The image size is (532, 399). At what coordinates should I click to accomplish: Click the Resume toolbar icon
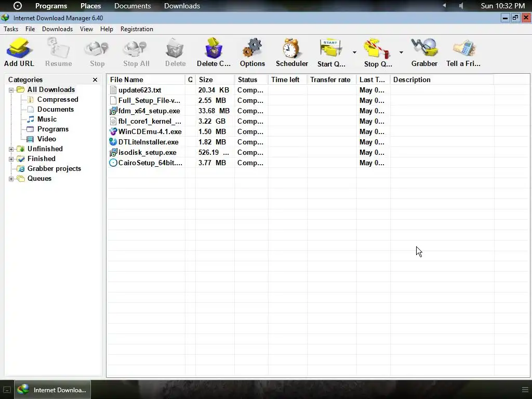(x=58, y=48)
